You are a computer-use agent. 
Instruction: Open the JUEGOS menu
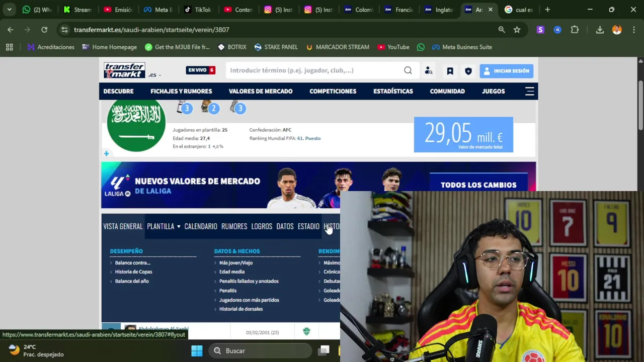pyautogui.click(x=493, y=91)
